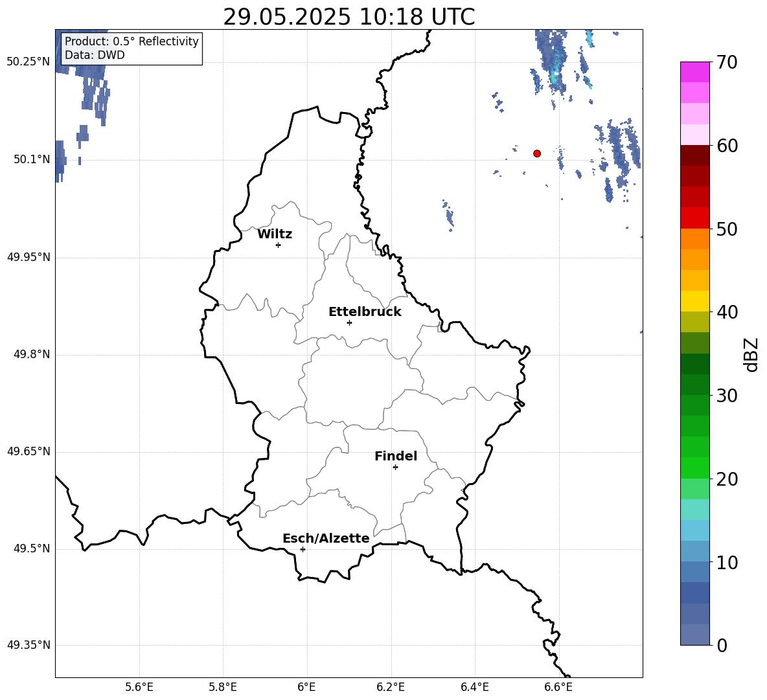Click the Esch/Alzette station cross marker
Screen dimensions: 767x700
(303, 549)
